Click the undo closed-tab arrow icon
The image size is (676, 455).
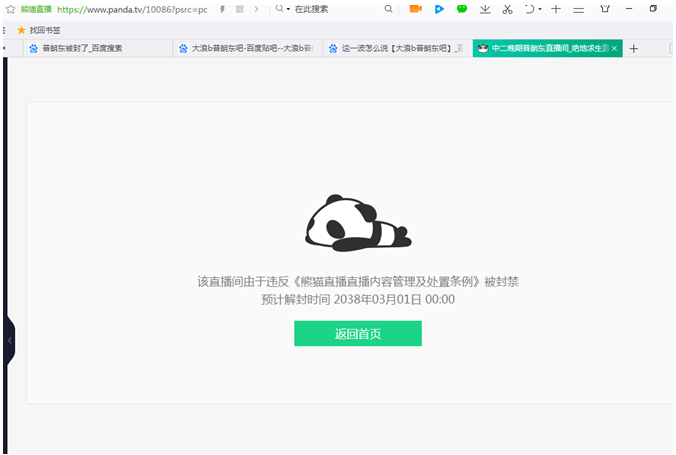(x=529, y=9)
